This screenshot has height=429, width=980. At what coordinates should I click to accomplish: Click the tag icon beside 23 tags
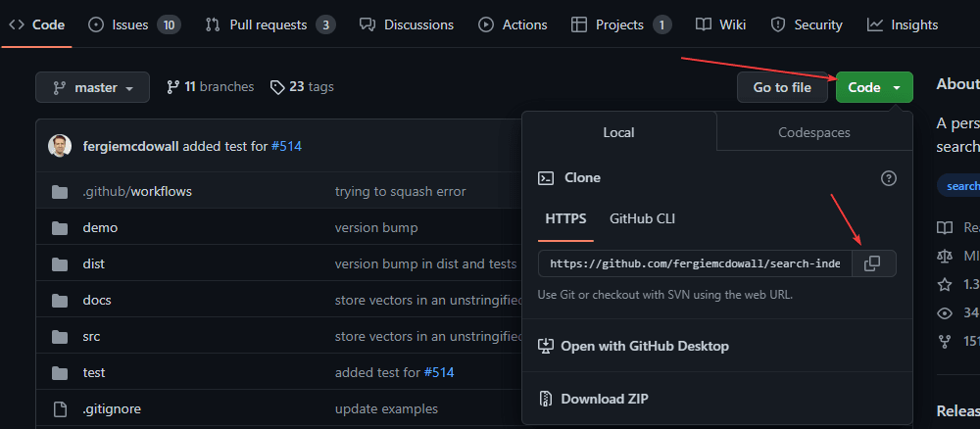coord(277,87)
